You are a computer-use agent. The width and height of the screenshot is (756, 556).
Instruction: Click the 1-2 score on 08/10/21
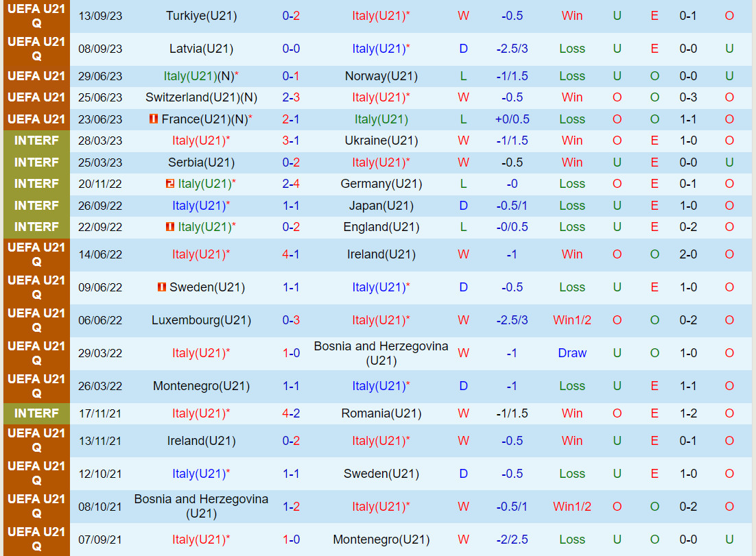(x=291, y=507)
